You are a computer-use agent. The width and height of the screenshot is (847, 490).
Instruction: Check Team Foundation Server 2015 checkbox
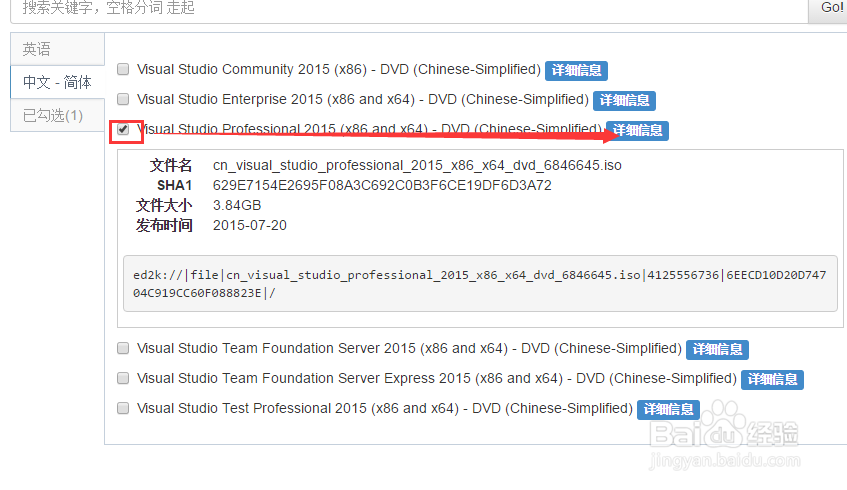point(123,348)
